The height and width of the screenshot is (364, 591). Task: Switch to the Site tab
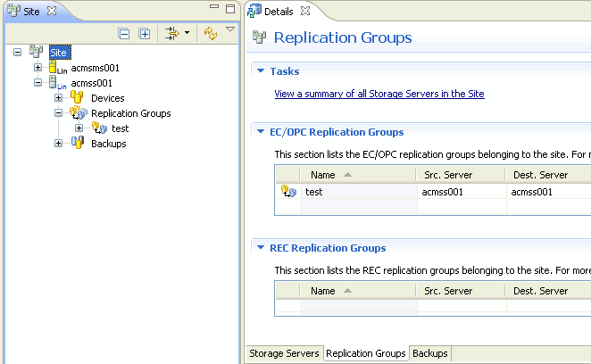(x=31, y=12)
